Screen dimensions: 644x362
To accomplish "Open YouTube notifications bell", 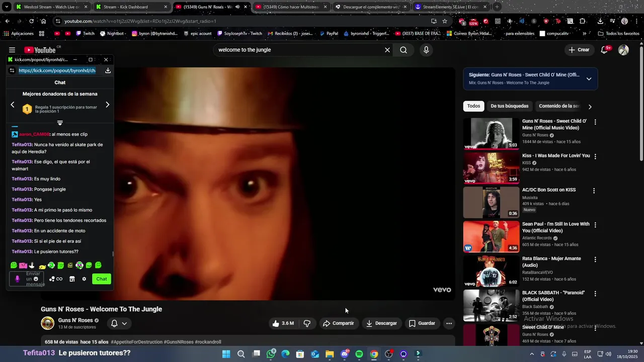I will tap(604, 50).
